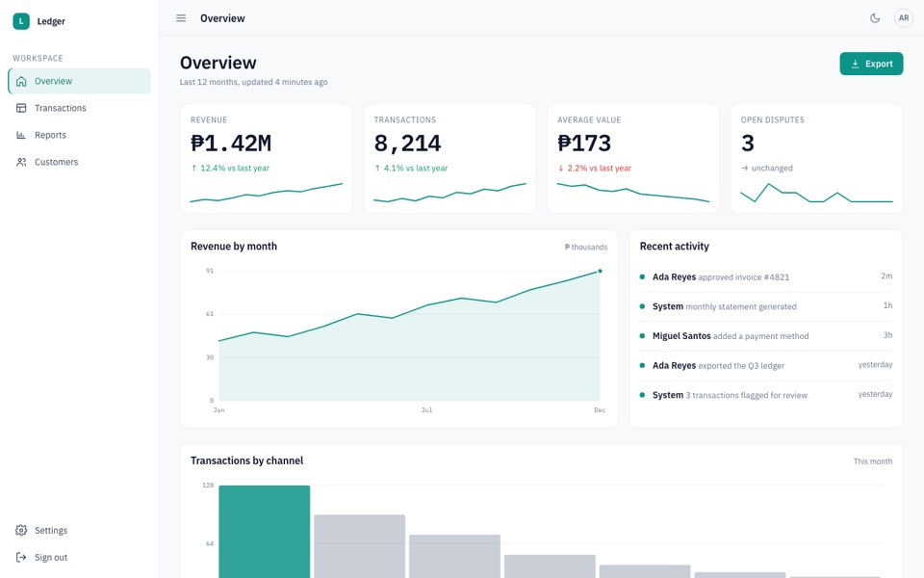Click the 'Recent activity' heading
The height and width of the screenshot is (578, 924).
tap(675, 247)
